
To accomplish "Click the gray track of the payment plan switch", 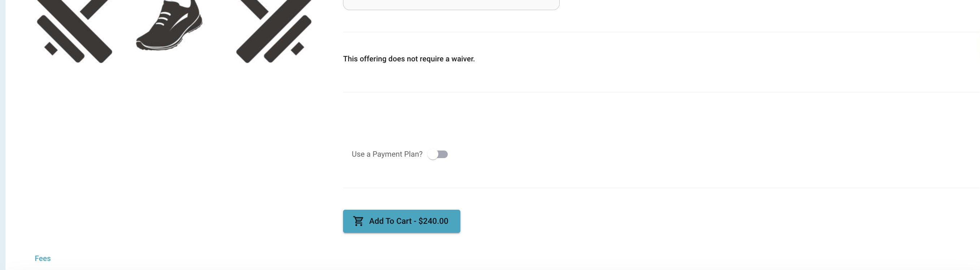I will click(x=443, y=154).
